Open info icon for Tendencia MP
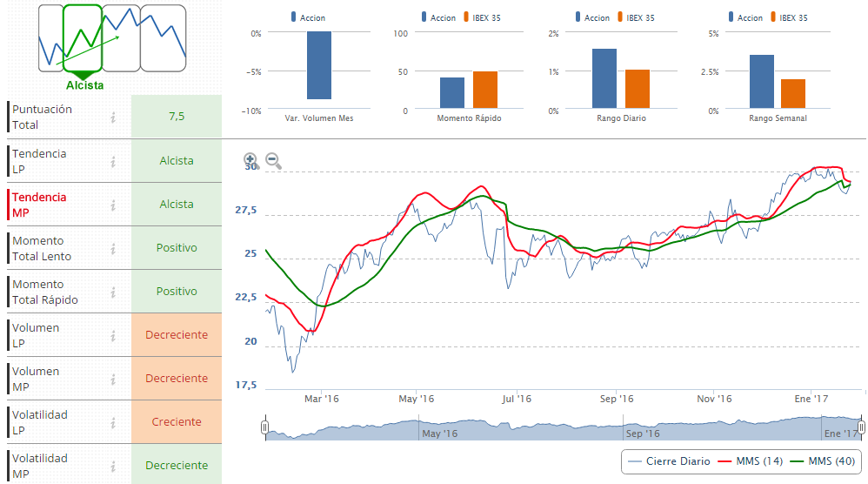Viewport: 868px width, 484px height. pyautogui.click(x=113, y=205)
